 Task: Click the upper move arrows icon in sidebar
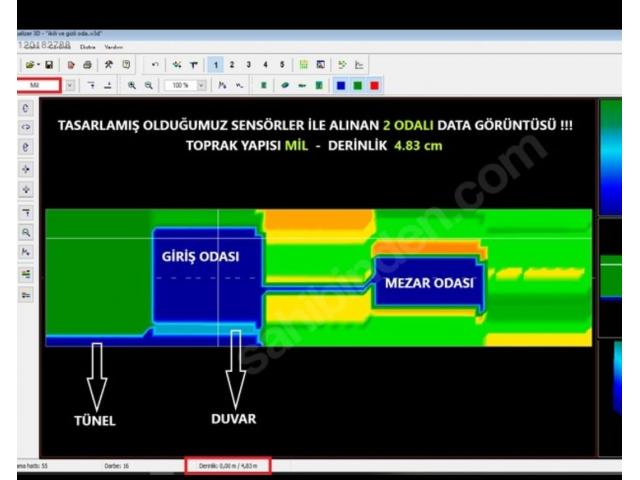(x=26, y=169)
